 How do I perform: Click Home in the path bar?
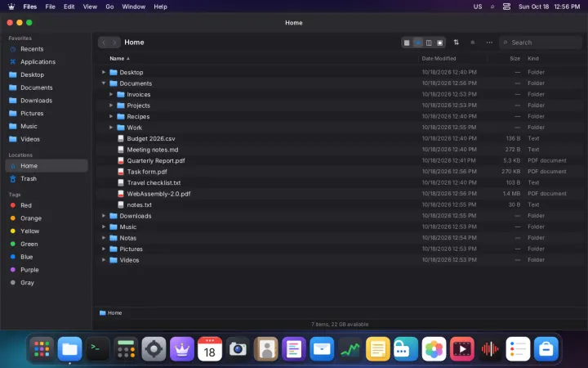click(111, 312)
